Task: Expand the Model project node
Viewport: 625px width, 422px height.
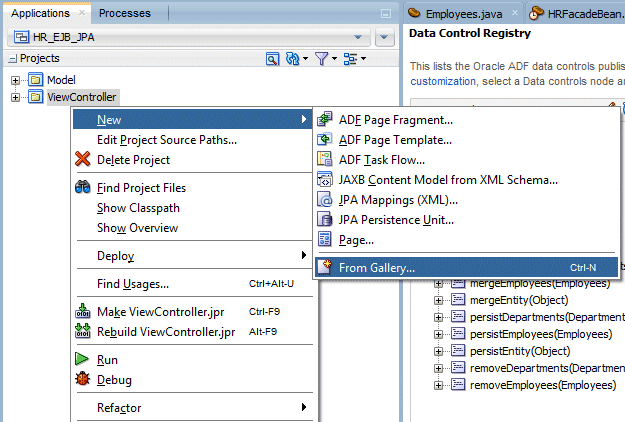Action: [16, 80]
